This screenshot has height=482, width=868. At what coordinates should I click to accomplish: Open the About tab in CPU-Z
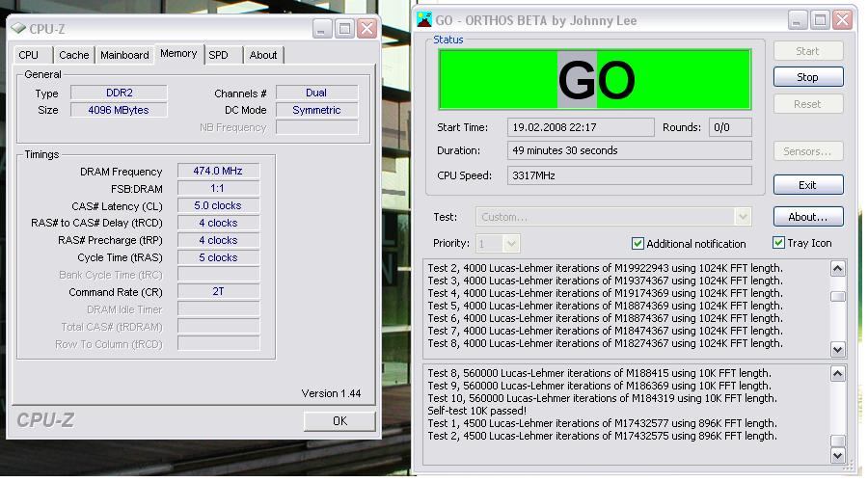click(263, 55)
